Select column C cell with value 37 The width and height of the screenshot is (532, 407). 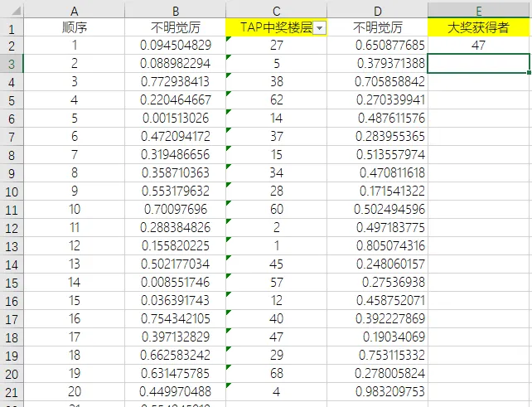coord(277,137)
